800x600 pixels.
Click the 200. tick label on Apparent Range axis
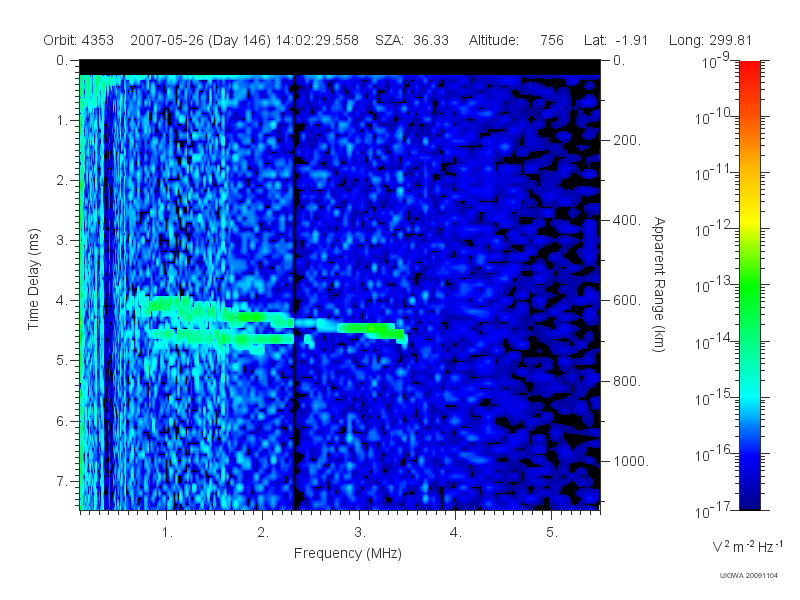627,140
